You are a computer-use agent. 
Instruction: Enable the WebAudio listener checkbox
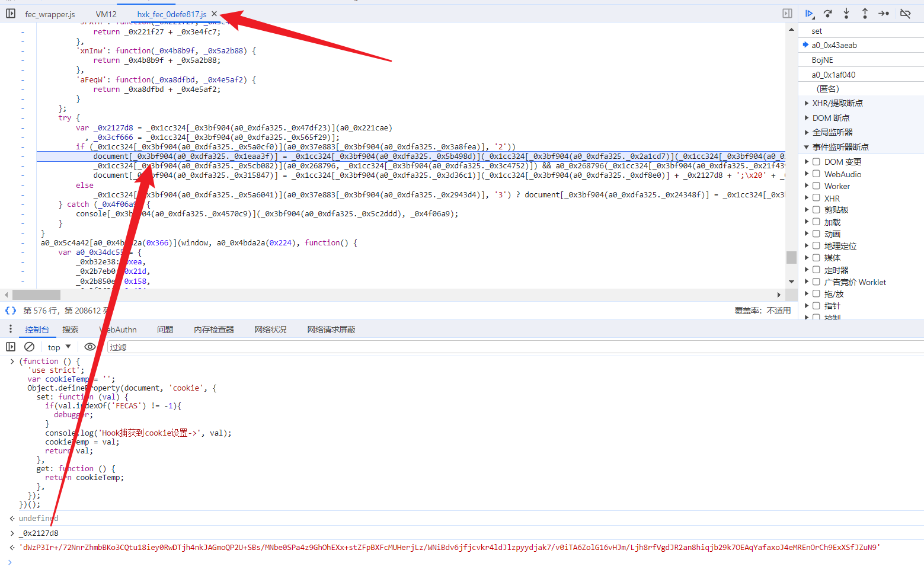pyautogui.click(x=816, y=174)
